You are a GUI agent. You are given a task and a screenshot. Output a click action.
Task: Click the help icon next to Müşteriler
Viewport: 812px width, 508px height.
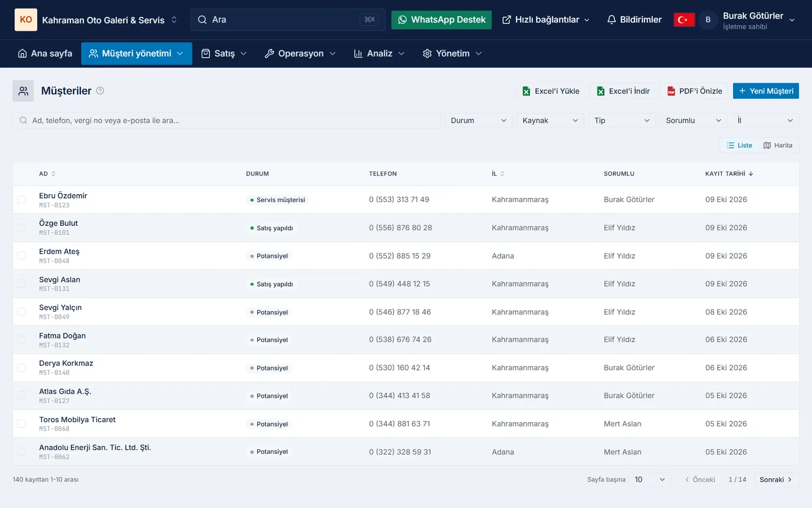(x=100, y=90)
